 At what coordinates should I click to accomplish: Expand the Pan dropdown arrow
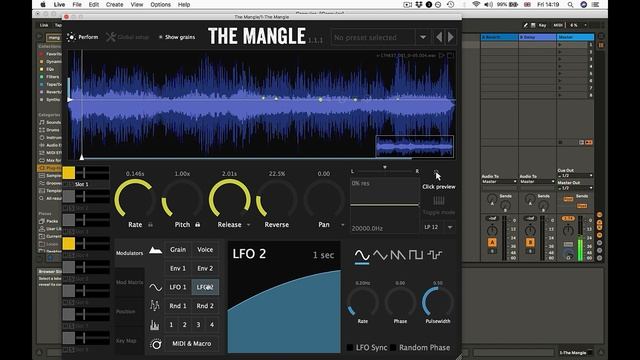click(x=342, y=225)
